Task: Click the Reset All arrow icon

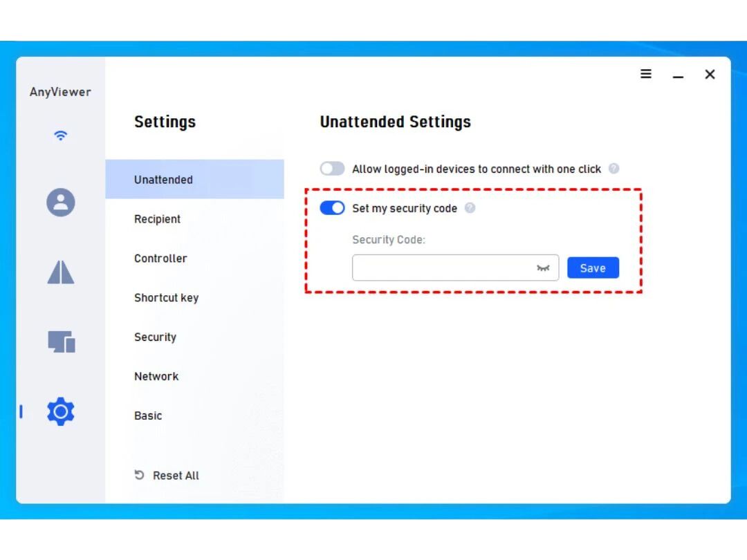Action: click(x=139, y=475)
